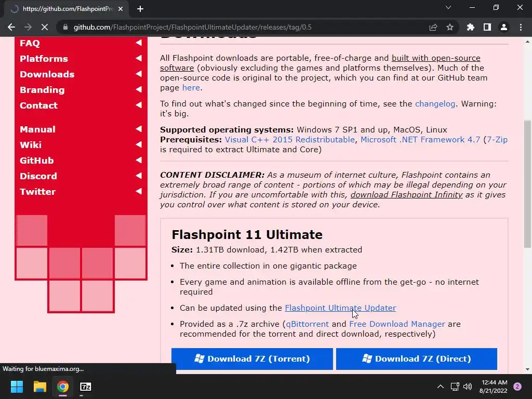Open the Flashpoint Ultimate Updater link
Viewport: 532px width, 399px height.
click(x=340, y=308)
